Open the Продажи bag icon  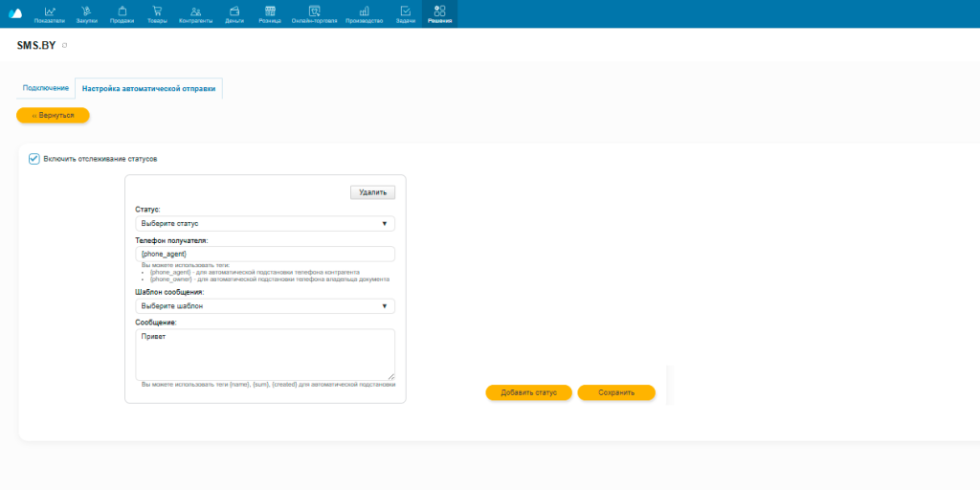click(x=122, y=11)
